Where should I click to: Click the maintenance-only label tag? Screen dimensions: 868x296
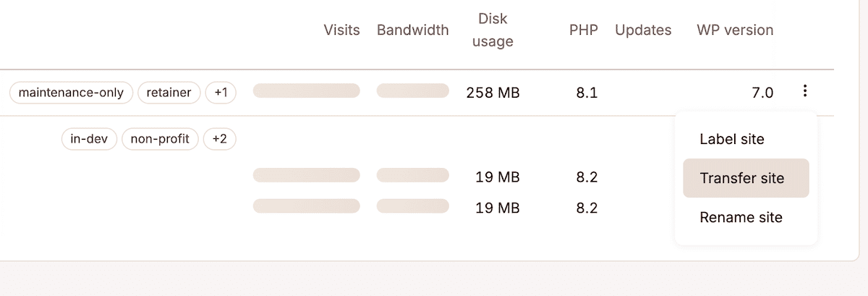point(72,93)
